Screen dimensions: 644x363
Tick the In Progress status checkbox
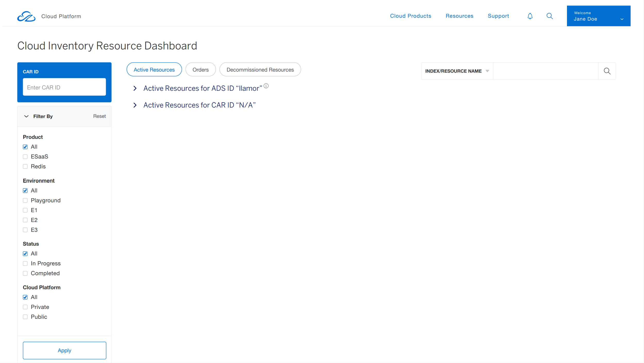pos(25,263)
